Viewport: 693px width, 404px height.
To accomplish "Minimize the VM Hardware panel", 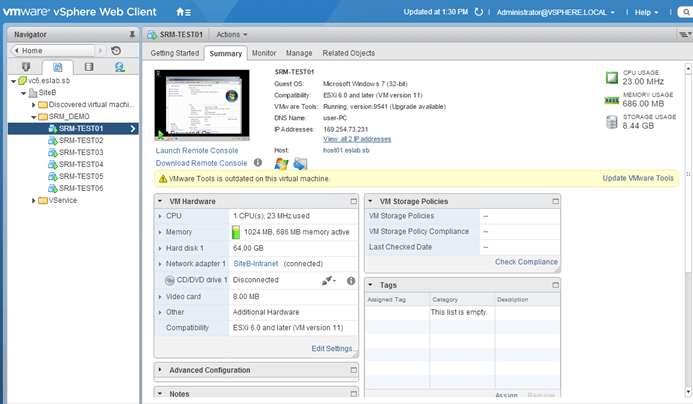I will [x=353, y=201].
